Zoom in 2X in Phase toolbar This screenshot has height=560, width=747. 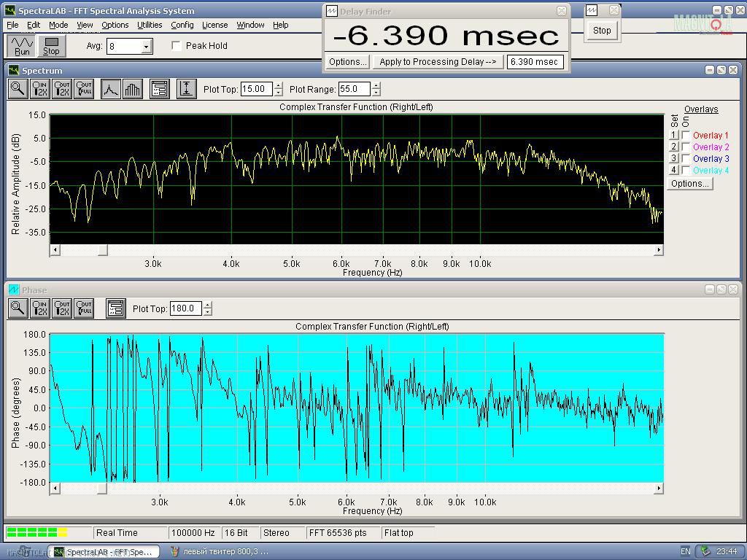[39, 308]
